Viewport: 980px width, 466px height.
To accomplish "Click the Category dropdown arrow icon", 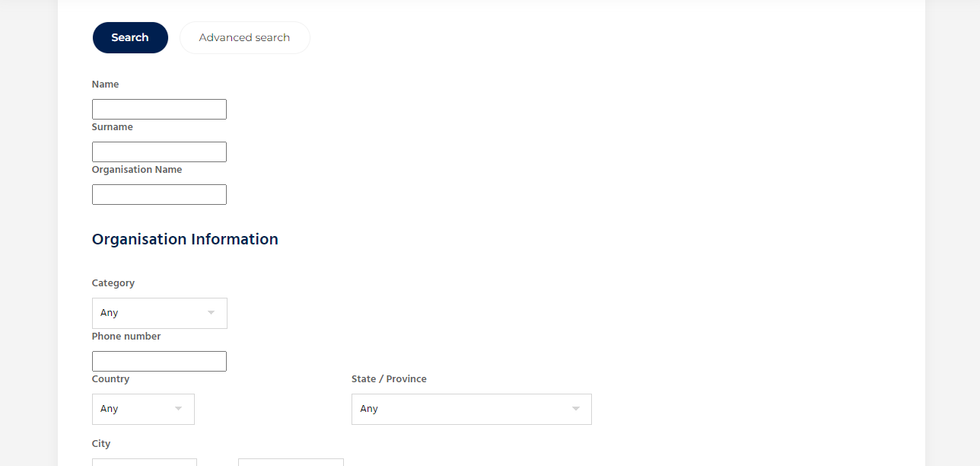I will click(211, 313).
